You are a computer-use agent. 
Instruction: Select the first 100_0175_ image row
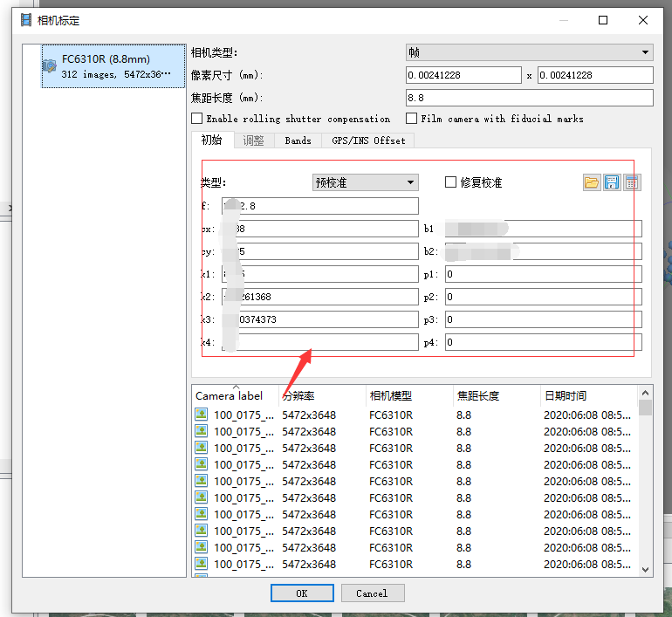[x=415, y=415]
